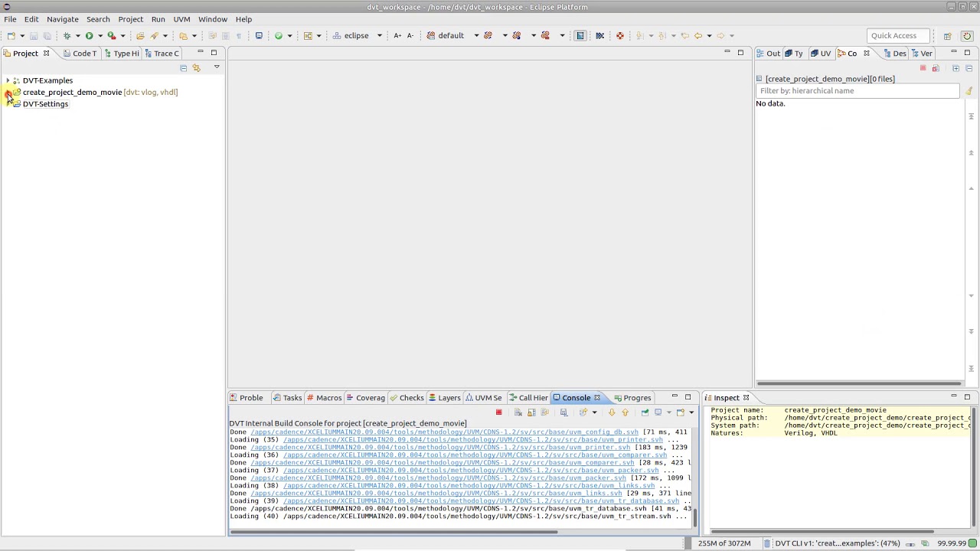Click the green Run button in toolbar

click(x=89, y=36)
